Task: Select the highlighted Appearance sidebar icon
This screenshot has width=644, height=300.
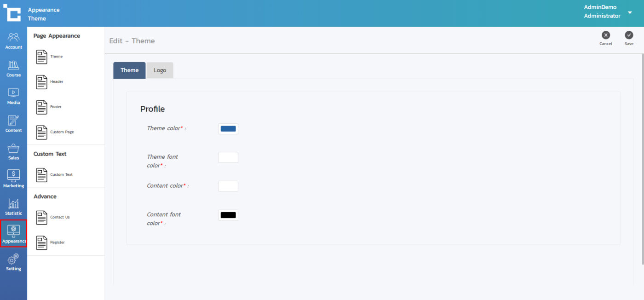Action: coord(13,233)
